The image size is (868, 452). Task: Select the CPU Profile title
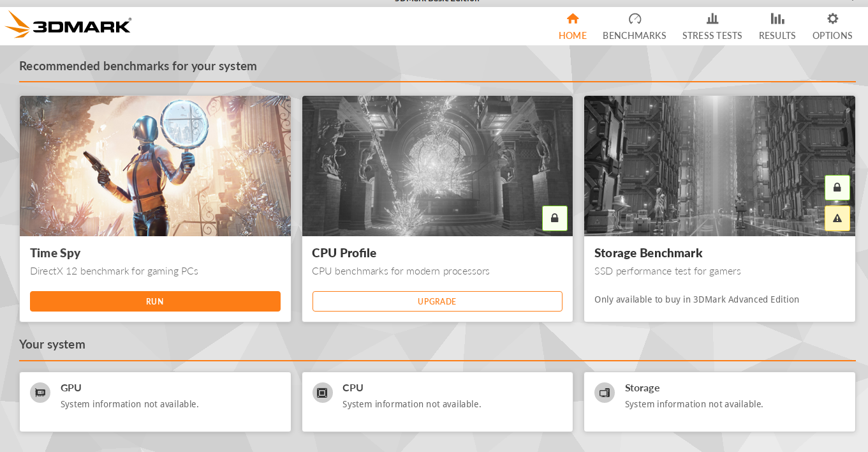coord(344,253)
